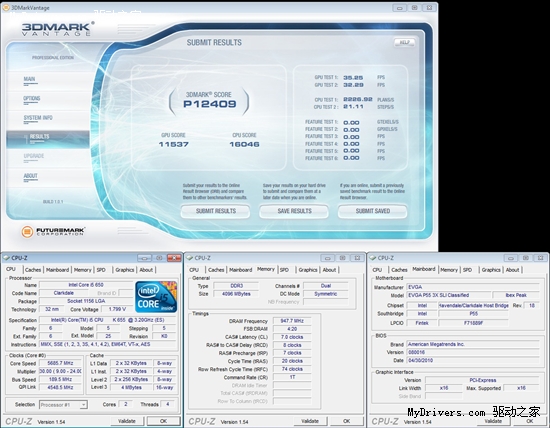Switch to SPD tab in first CPU-Z
The height and width of the screenshot is (428, 550).
[101, 270]
